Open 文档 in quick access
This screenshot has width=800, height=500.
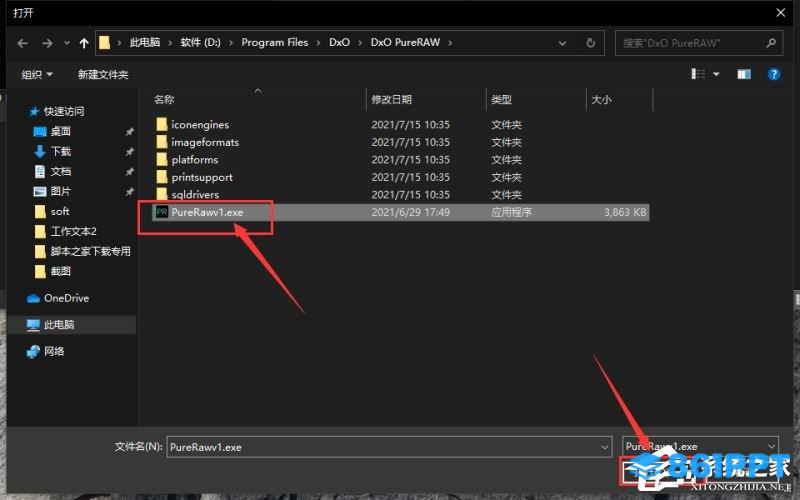point(60,171)
